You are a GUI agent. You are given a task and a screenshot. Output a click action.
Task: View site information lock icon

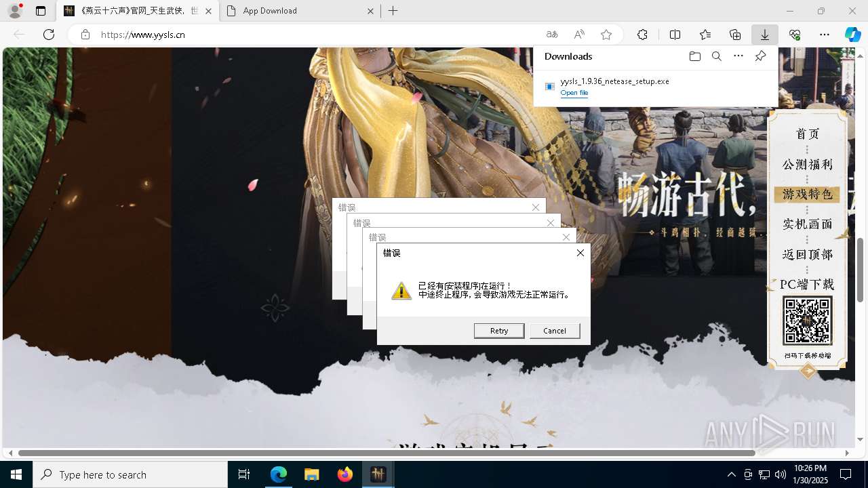(x=85, y=35)
